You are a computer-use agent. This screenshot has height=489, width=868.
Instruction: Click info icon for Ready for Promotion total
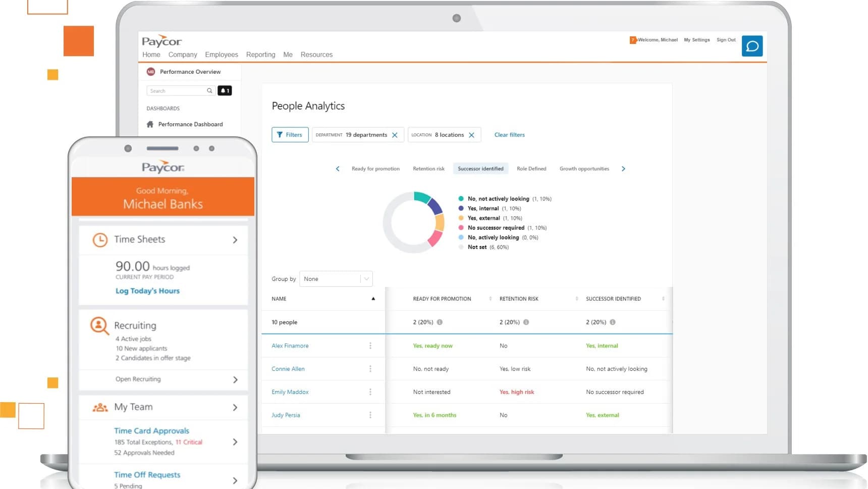440,322
